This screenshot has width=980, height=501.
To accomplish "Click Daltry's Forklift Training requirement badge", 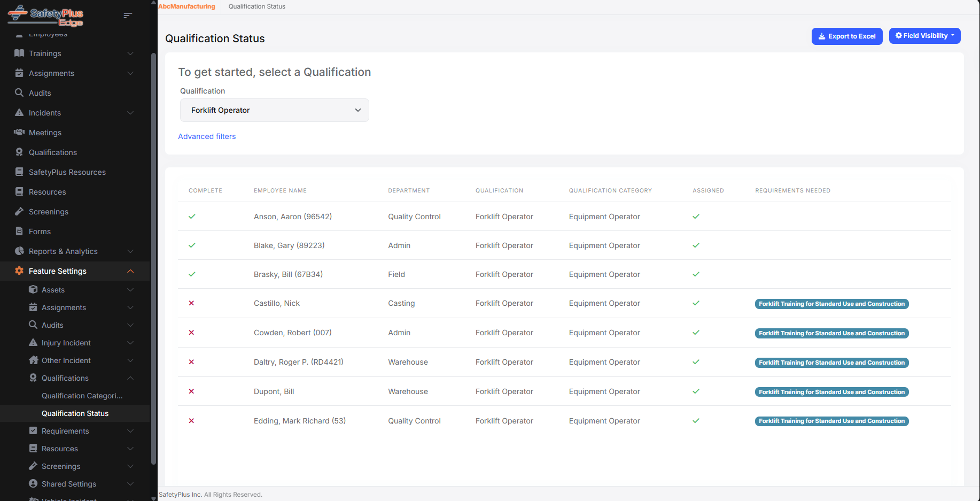I will click(831, 363).
